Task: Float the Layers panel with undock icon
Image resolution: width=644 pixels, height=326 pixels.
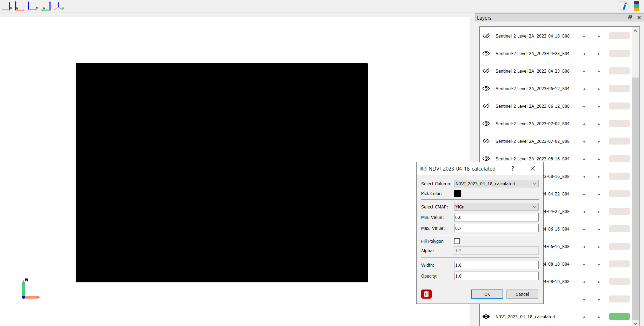Action: point(630,18)
